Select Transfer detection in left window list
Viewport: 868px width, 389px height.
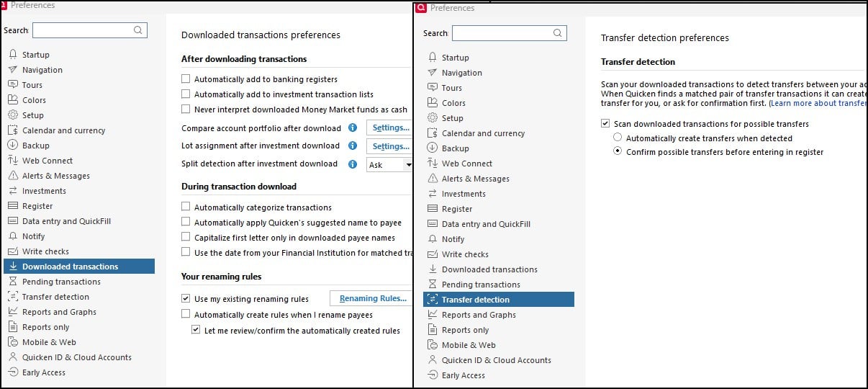55,297
